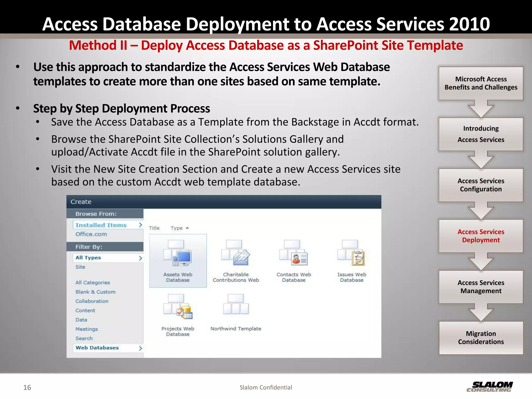Select the Assets Web Database template icon
The height and width of the screenshot is (399, 532).
178,253
